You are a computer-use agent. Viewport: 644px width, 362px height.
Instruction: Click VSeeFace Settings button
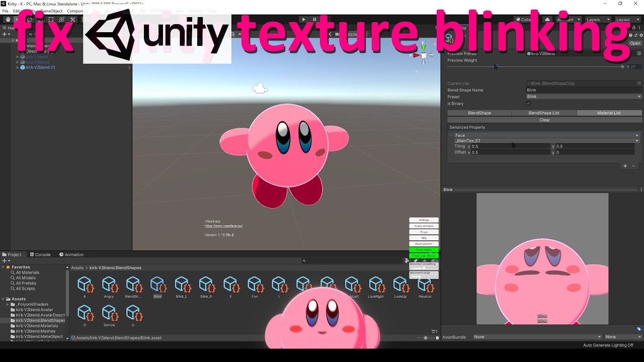click(424, 220)
